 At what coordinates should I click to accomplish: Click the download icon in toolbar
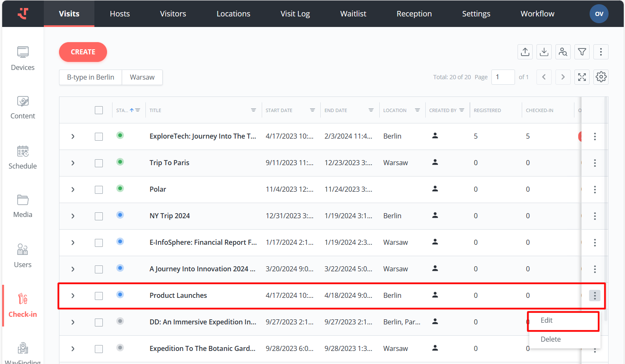[x=544, y=52]
